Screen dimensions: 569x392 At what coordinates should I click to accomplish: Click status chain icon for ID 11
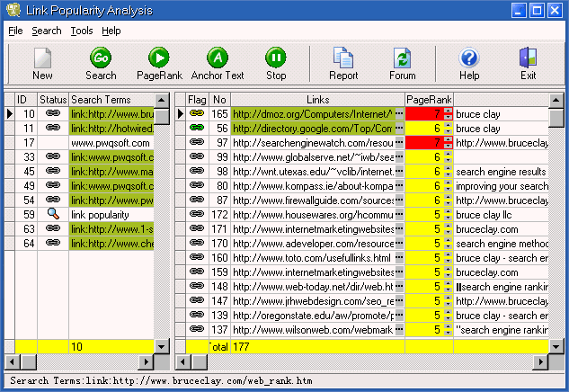pos(53,128)
